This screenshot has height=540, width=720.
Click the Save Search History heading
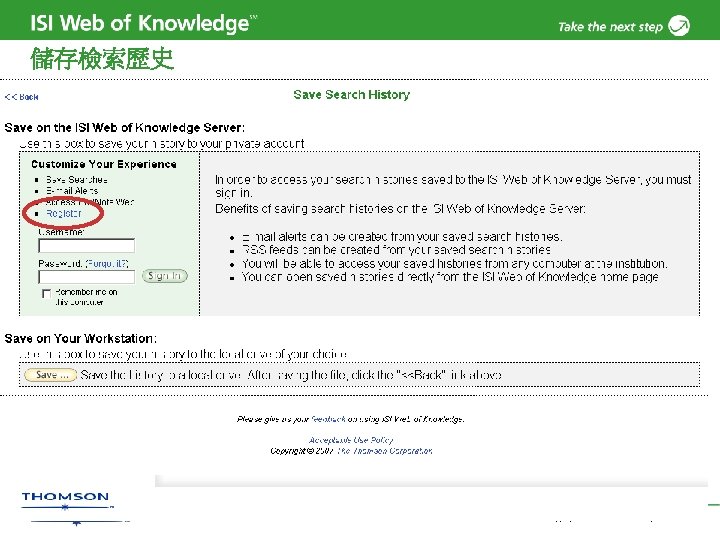click(x=352, y=95)
